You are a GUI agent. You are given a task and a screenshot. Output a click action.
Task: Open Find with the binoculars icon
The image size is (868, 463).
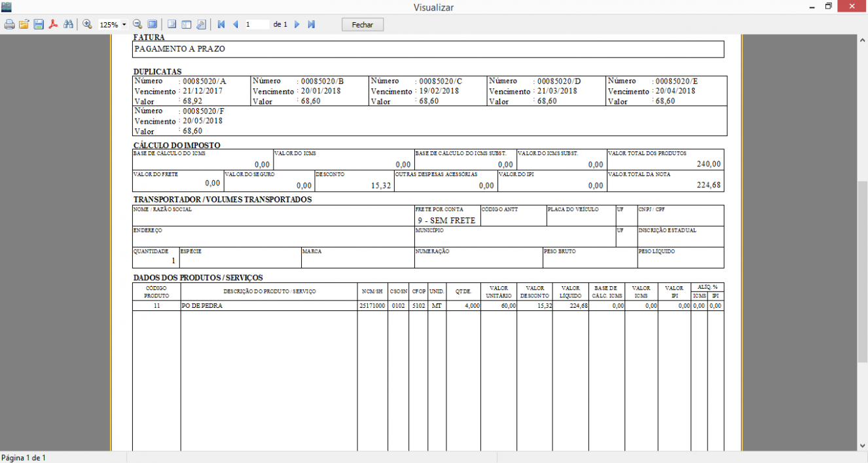click(x=68, y=24)
